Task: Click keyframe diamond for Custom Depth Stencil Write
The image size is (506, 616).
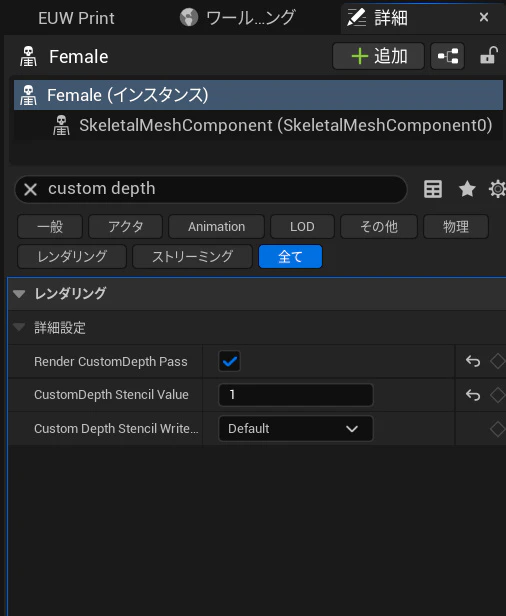Action: pos(498,429)
